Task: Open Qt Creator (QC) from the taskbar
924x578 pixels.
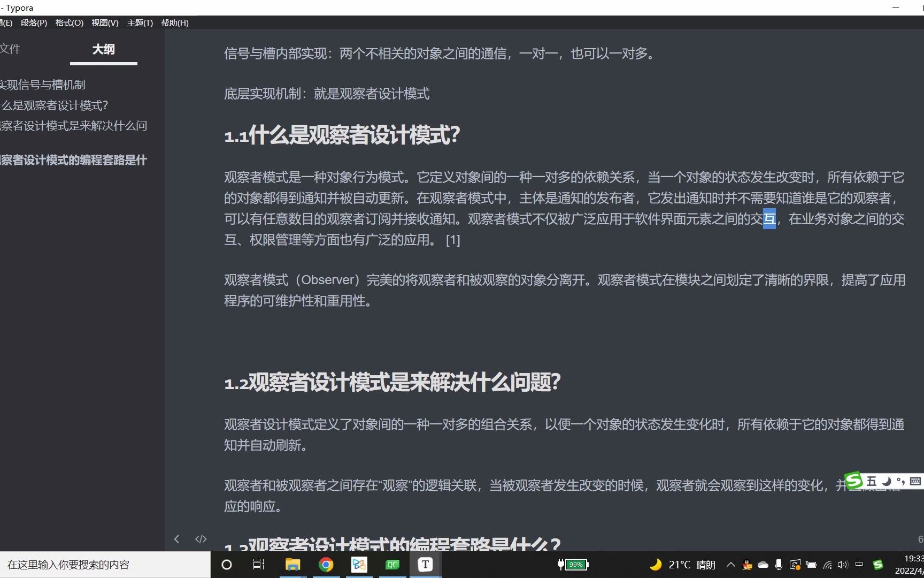Action: point(392,565)
